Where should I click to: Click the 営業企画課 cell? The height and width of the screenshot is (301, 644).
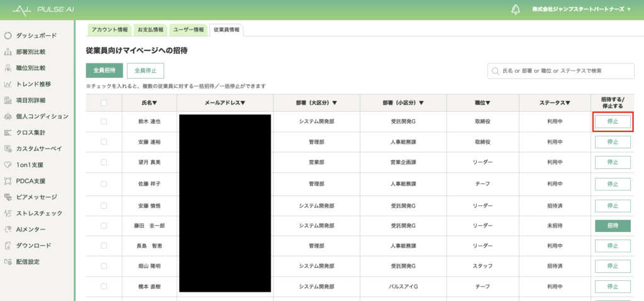[x=403, y=162]
